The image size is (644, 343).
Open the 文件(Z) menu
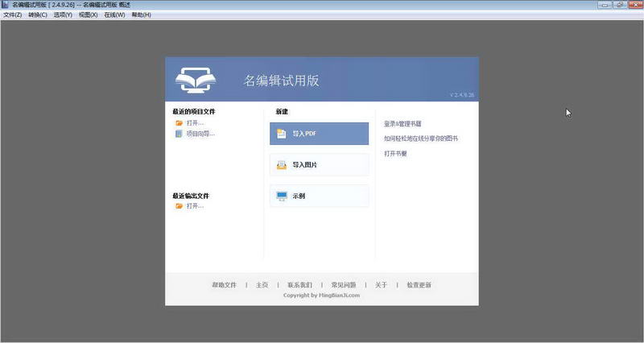click(12, 14)
